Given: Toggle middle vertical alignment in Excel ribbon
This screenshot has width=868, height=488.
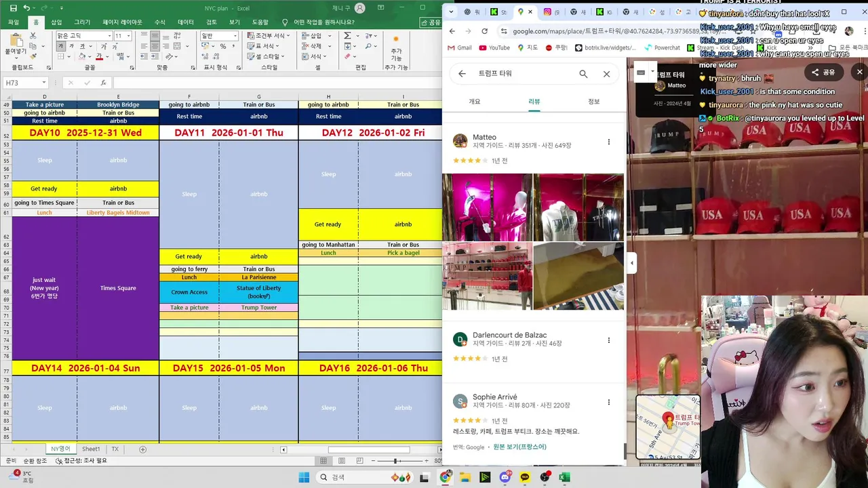Looking at the screenshot, I should (155, 36).
